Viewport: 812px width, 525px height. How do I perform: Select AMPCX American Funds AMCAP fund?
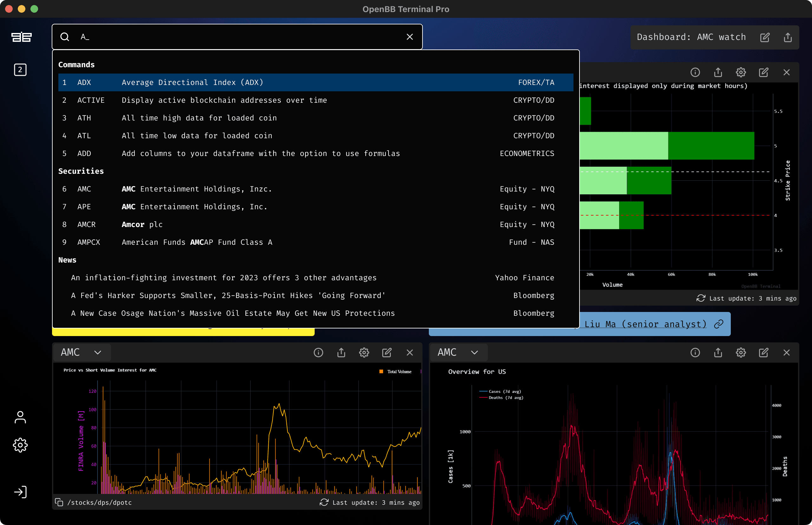tap(316, 242)
